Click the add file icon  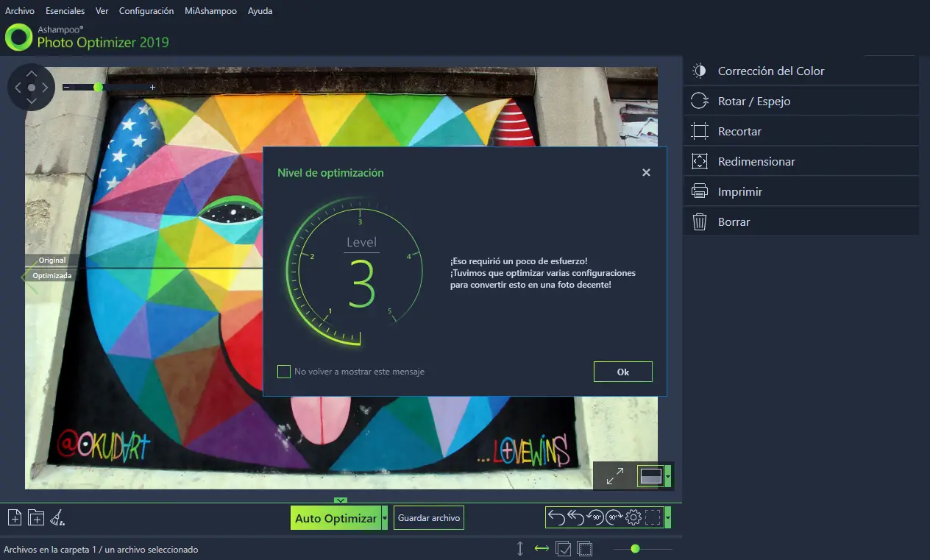click(15, 517)
